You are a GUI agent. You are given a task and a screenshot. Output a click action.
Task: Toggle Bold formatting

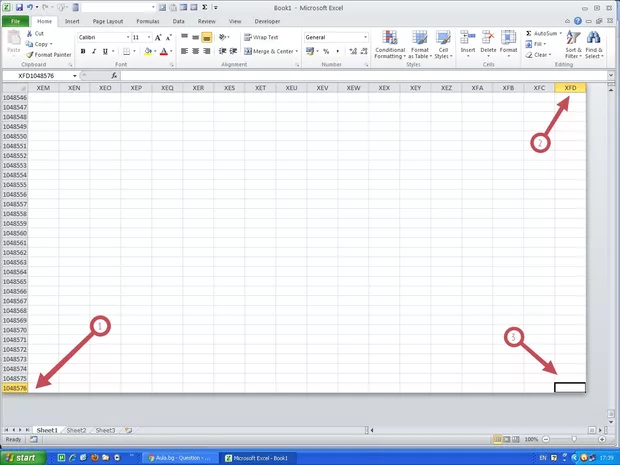click(x=83, y=51)
